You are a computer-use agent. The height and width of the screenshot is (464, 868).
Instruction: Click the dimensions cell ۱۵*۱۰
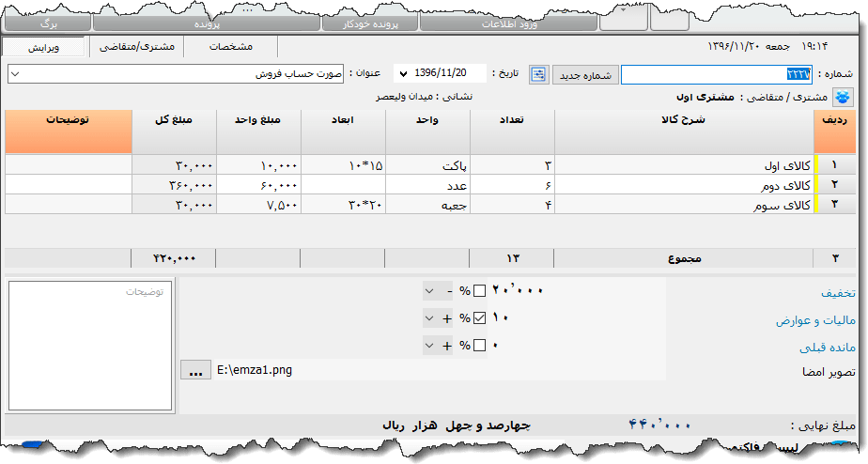(x=343, y=165)
